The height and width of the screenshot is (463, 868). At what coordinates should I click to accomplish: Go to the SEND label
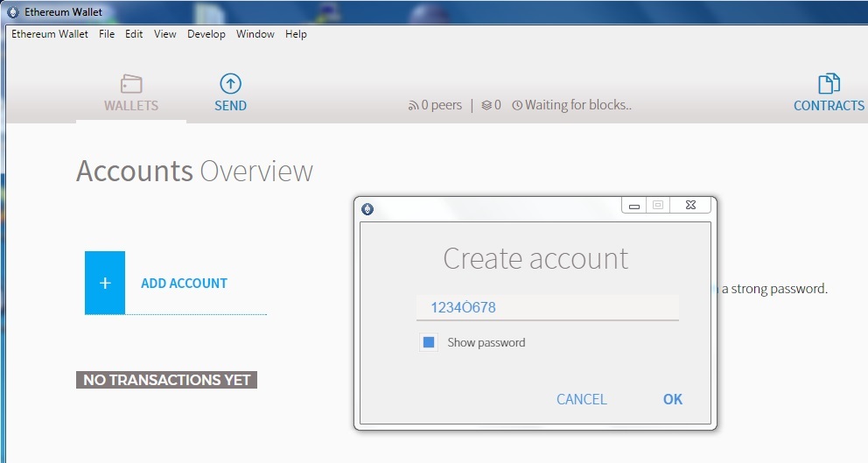[230, 105]
